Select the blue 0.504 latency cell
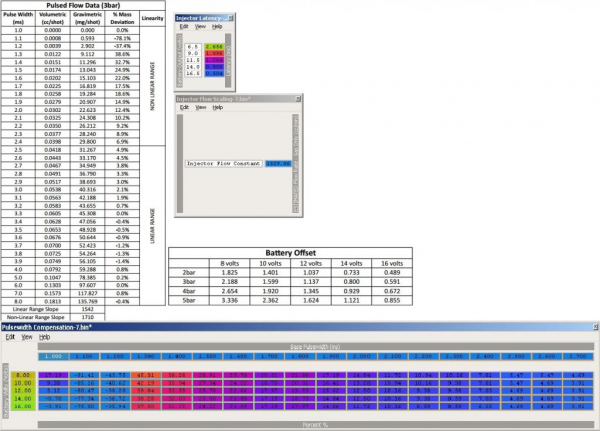This screenshot has height=431, width=600. point(213,73)
